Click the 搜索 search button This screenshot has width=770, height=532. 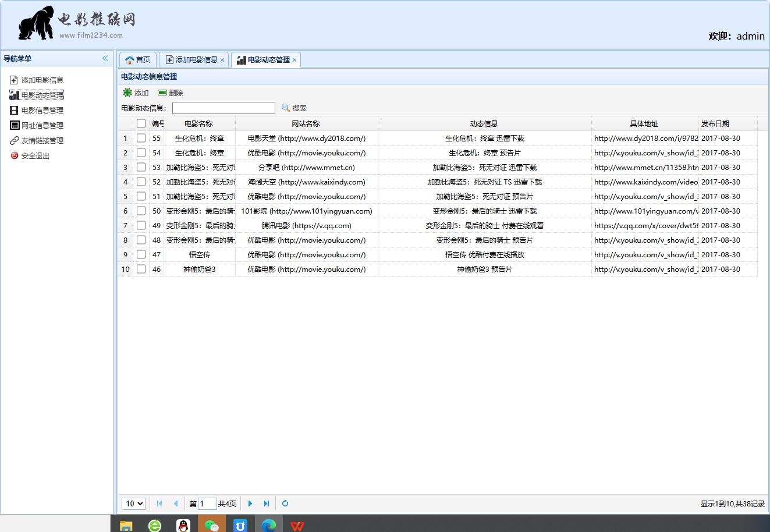(x=294, y=108)
